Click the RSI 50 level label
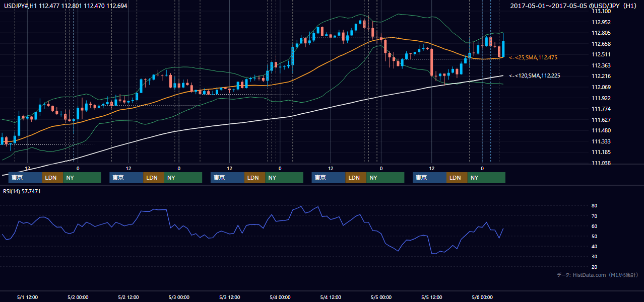This screenshot has width=644, height=302. [x=595, y=236]
